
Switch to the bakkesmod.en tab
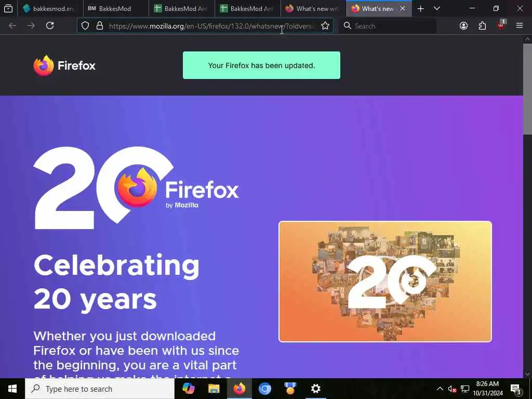[x=50, y=8]
